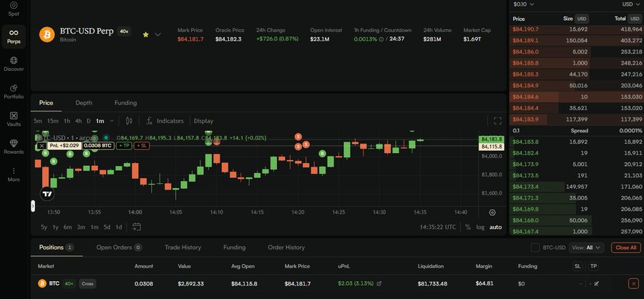Open the Spot section in sidebar

[x=14, y=9]
